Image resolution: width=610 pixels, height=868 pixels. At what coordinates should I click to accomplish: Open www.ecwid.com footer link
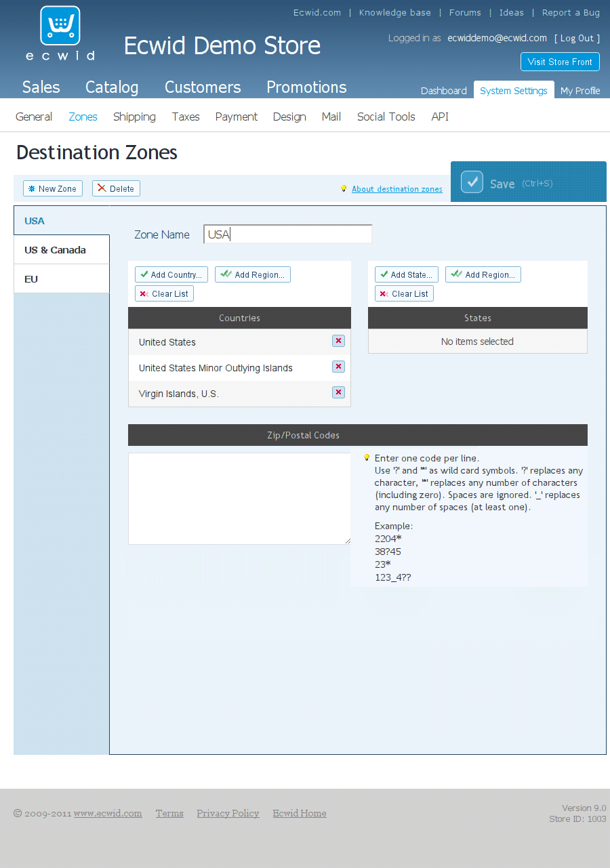click(x=108, y=813)
